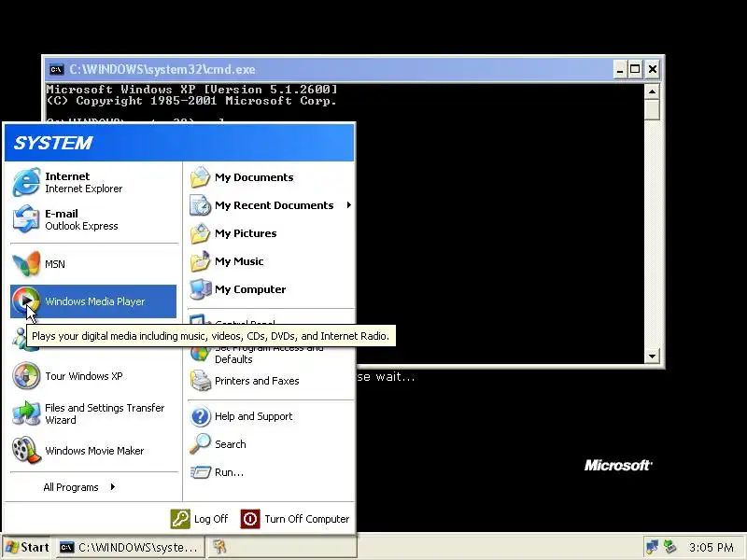This screenshot has height=560, width=747.
Task: Click the Internet Explorer subtitle text
Action: coord(83,189)
